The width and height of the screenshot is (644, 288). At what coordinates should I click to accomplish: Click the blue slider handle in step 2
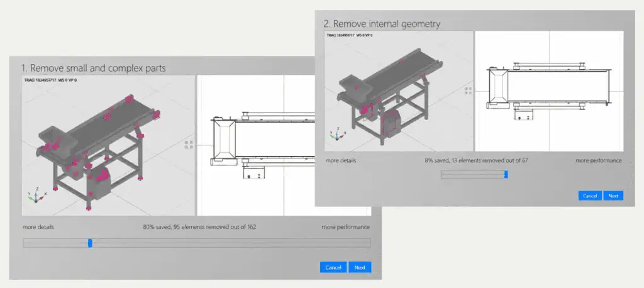click(506, 174)
